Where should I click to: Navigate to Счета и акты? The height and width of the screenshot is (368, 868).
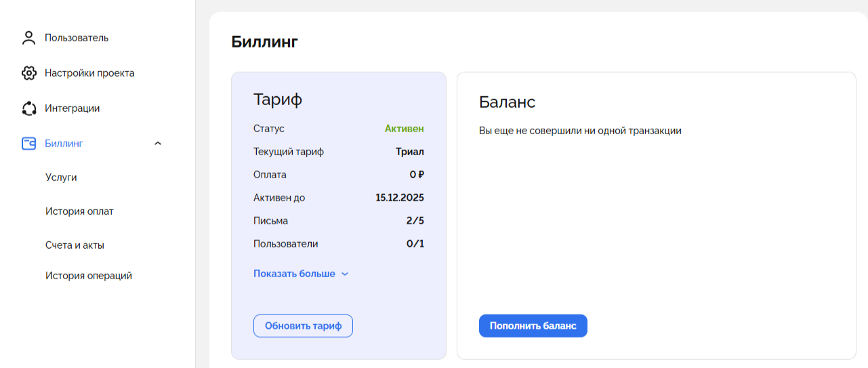pyautogui.click(x=75, y=245)
